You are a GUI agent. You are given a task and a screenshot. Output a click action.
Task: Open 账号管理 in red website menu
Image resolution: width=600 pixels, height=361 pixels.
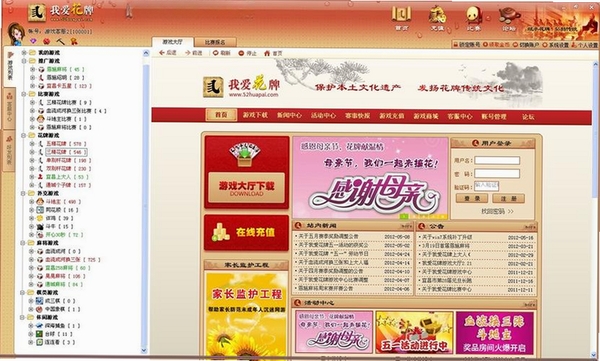494,116
